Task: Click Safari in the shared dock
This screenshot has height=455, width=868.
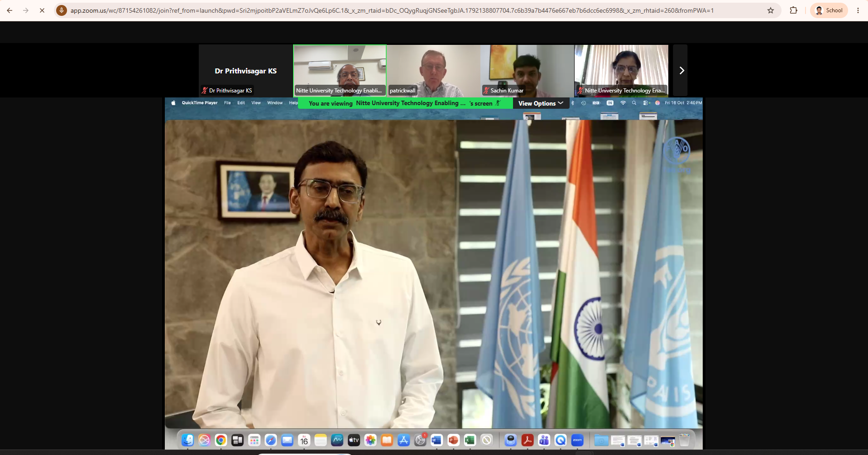Action: point(271,440)
